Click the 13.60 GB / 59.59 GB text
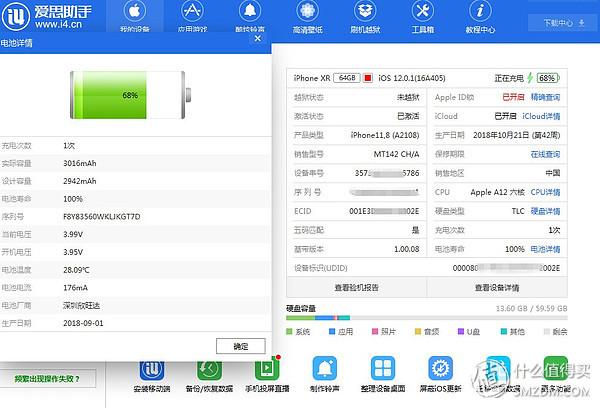 (x=532, y=308)
